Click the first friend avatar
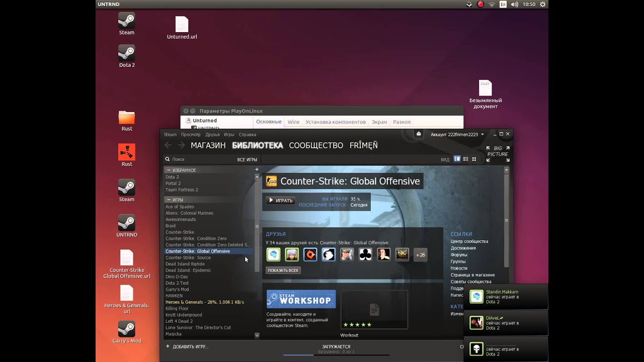This screenshot has height=362, width=644. (x=273, y=254)
